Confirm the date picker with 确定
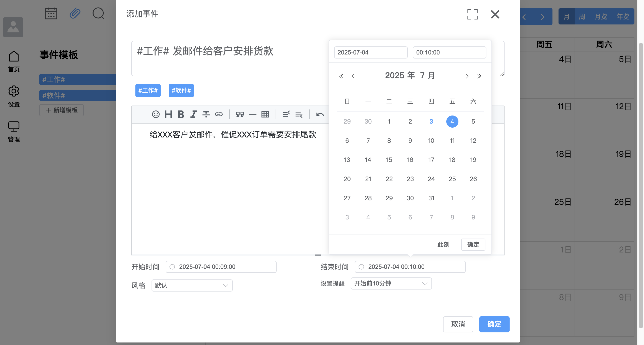 click(473, 245)
